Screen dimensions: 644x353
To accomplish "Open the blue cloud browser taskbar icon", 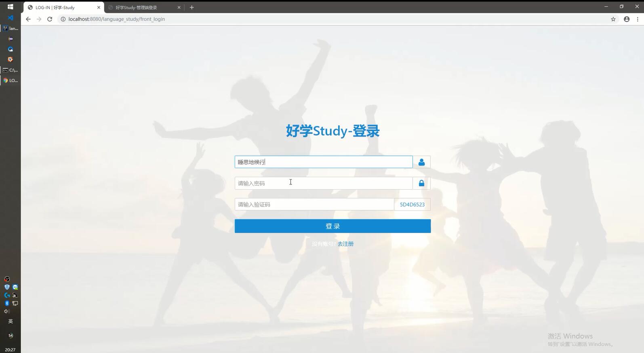I will click(11, 49).
